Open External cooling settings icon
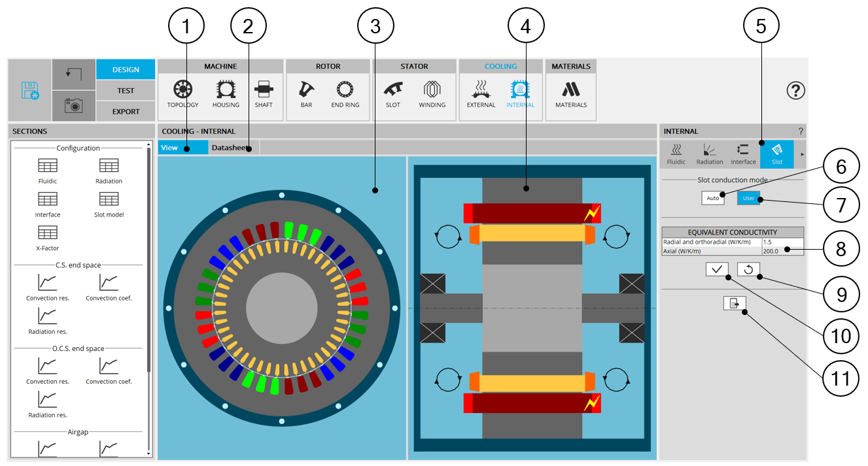868x466 pixels. [x=481, y=90]
